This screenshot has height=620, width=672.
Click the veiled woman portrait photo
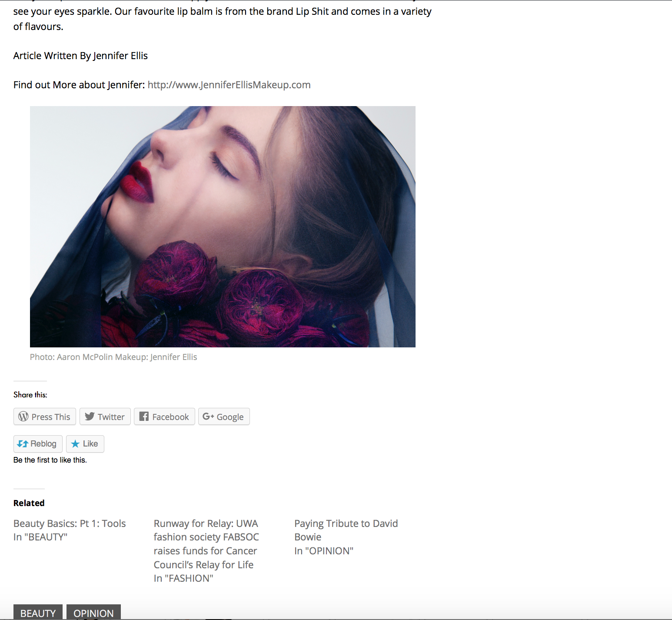(x=223, y=227)
